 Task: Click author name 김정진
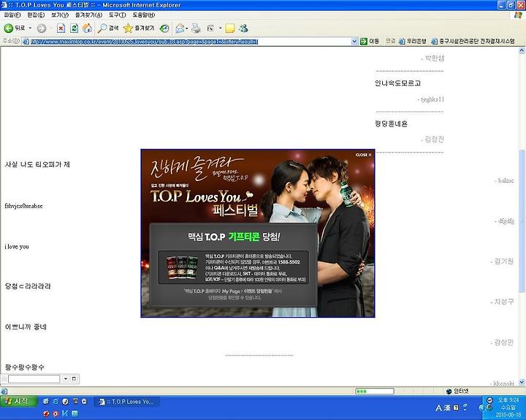435,140
